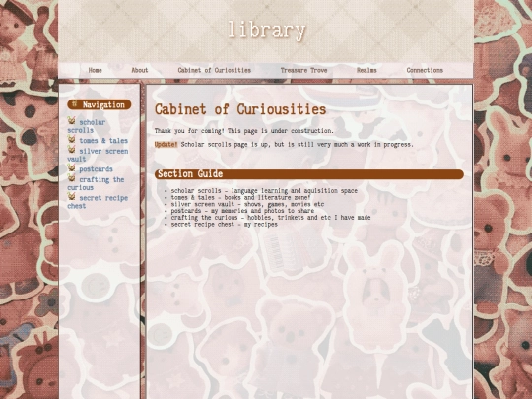Visit crafting the curious page
Image resolution: width=532 pixels, height=399 pixels.
96,183
